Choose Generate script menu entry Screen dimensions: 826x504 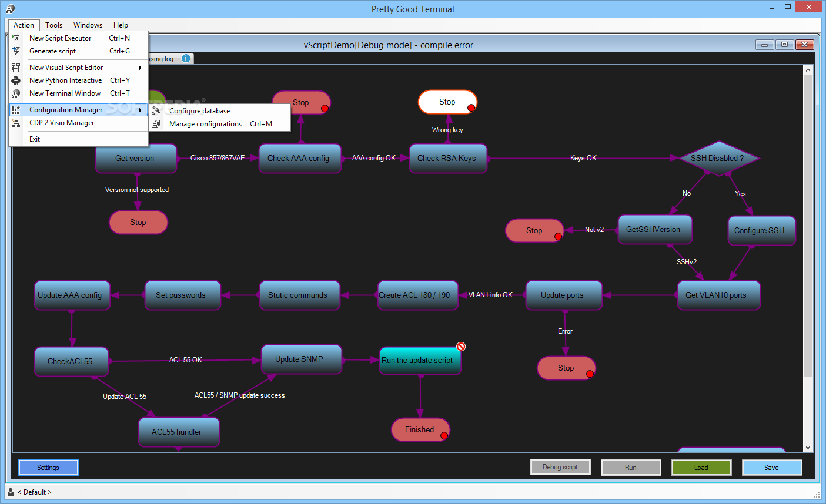point(78,51)
